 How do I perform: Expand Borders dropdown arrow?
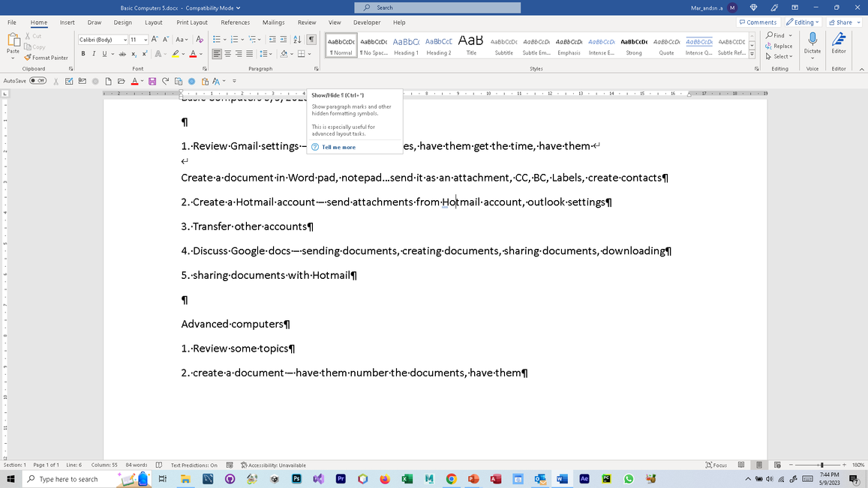pos(309,54)
